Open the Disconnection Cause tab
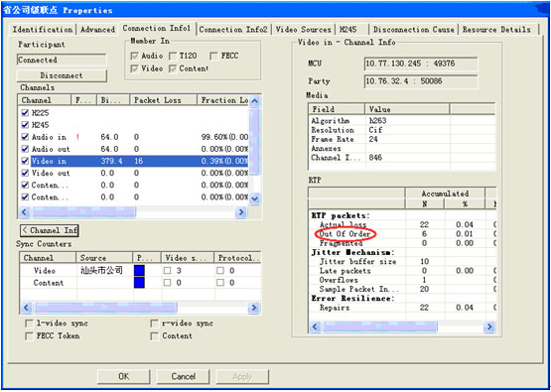The width and height of the screenshot is (551, 392). [x=414, y=30]
